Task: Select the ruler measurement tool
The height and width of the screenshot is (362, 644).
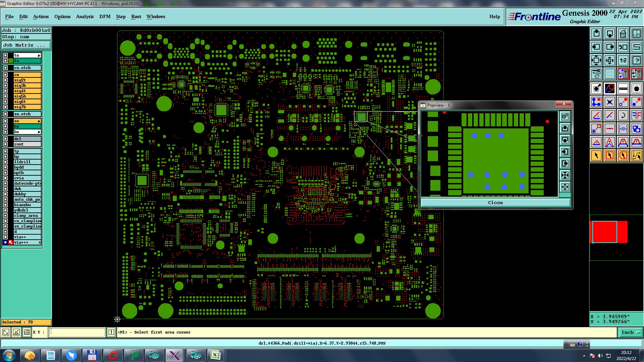Action: click(623, 88)
